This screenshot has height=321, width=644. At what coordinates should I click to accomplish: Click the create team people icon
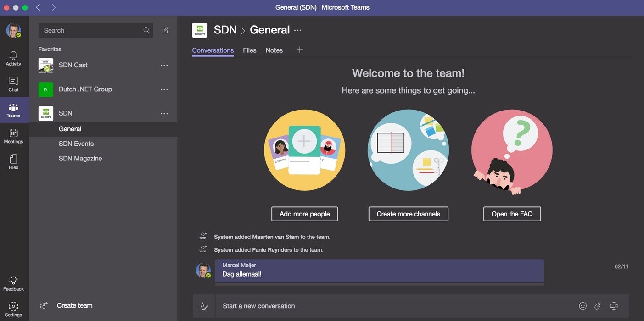pos(44,305)
